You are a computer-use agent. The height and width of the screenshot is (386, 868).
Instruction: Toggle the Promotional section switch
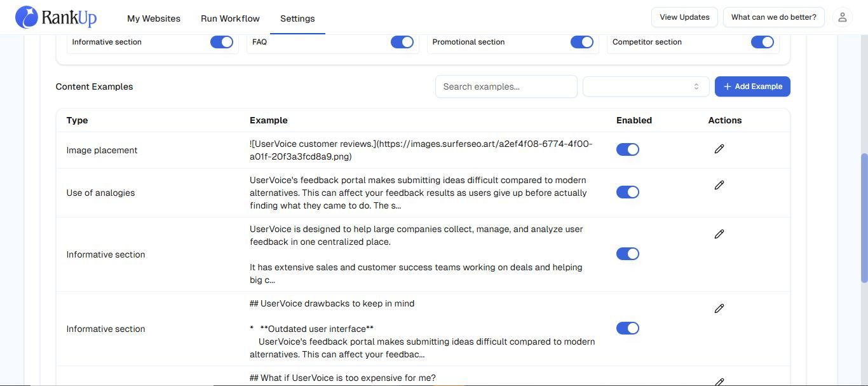[x=581, y=42]
